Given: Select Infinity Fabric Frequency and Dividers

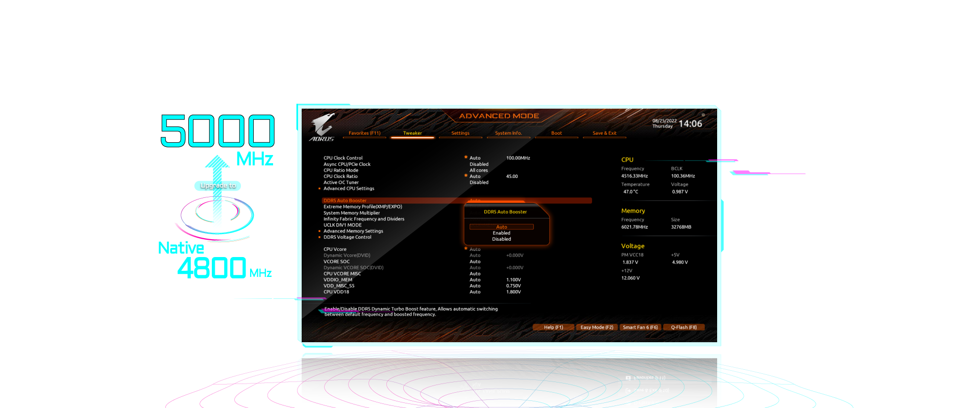Looking at the screenshot, I should tap(364, 219).
